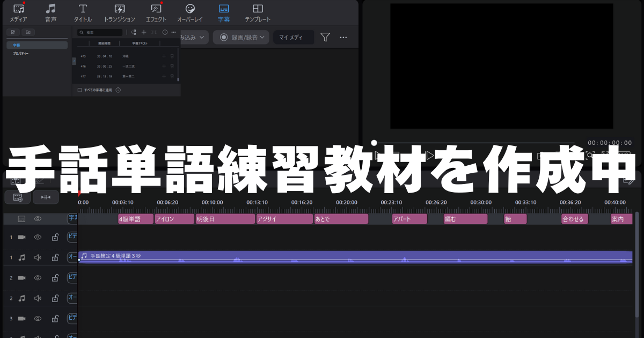Hide video track 1 using eye icon
The height and width of the screenshot is (338, 644).
38,237
